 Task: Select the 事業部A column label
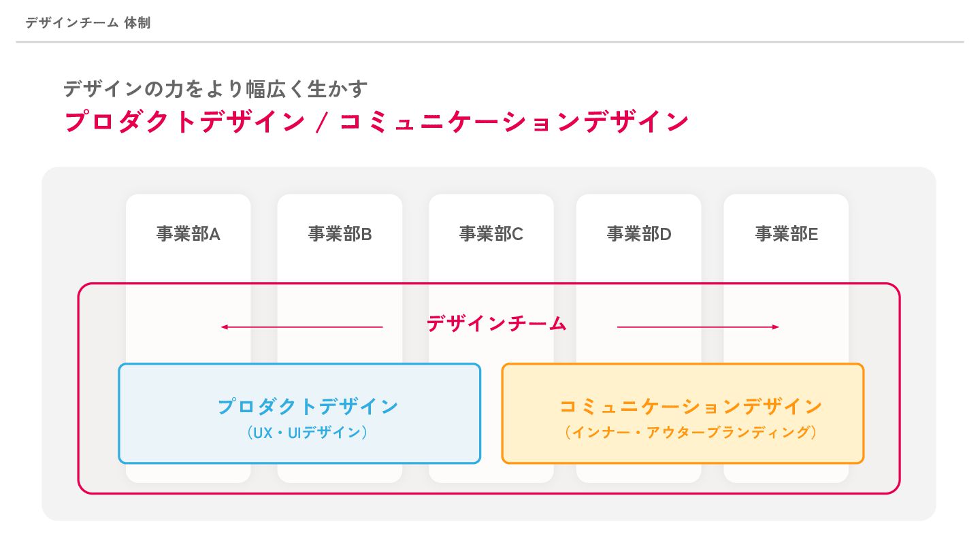[189, 234]
